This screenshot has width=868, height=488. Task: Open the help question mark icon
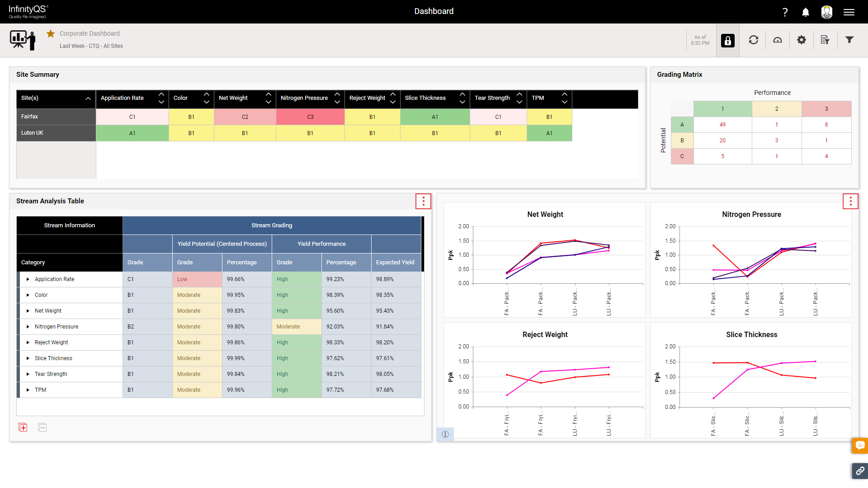coord(785,12)
